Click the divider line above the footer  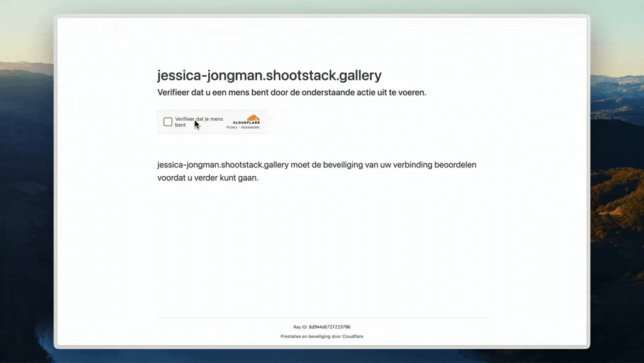(322, 317)
